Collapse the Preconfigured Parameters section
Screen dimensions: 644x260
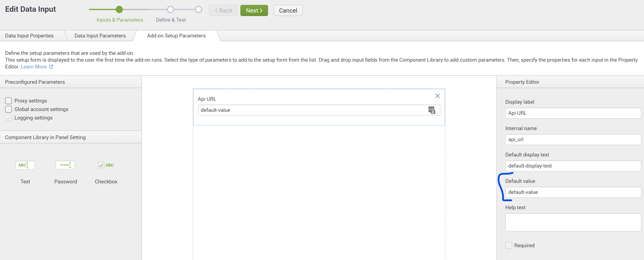[x=35, y=82]
